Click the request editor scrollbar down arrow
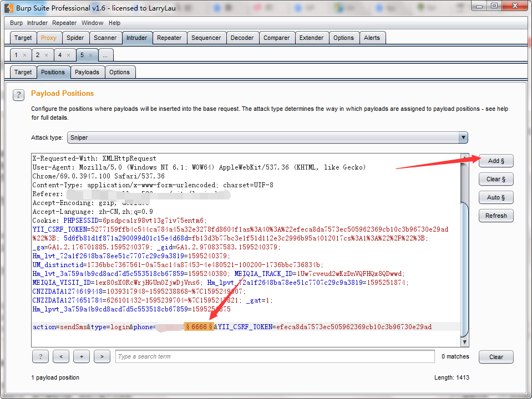 (x=464, y=342)
